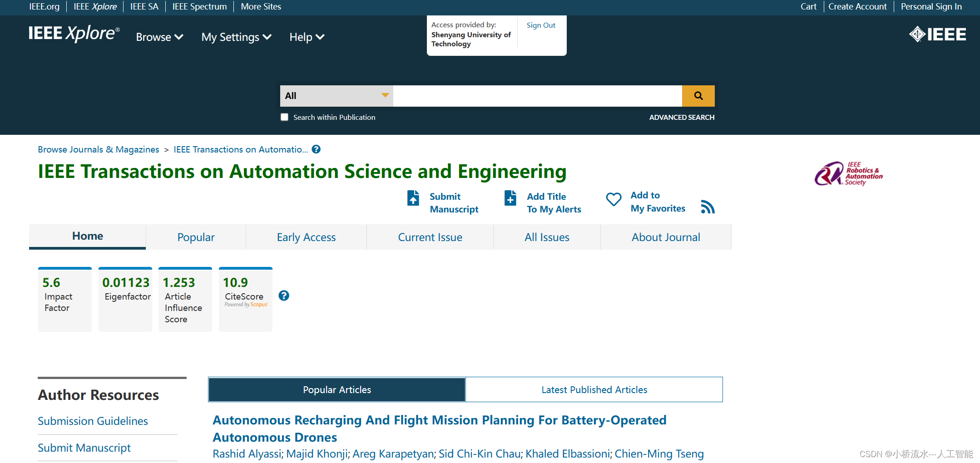
Task: Expand the Browse menu
Action: coord(159,37)
